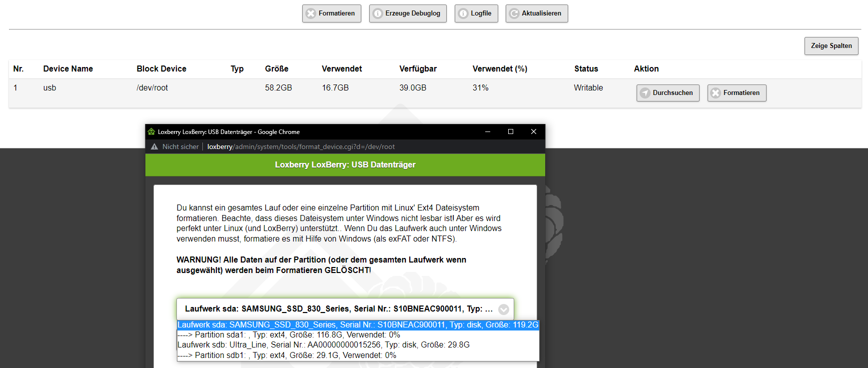The width and height of the screenshot is (868, 368).
Task: Select the device name cell 'usb'
Action: (x=49, y=88)
